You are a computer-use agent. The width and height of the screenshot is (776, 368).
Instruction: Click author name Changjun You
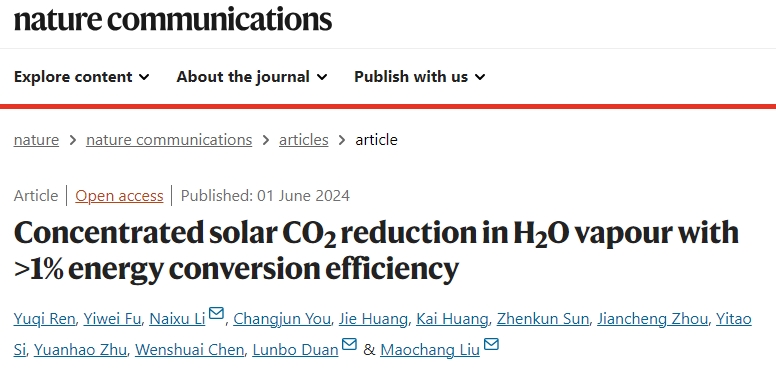tap(282, 320)
